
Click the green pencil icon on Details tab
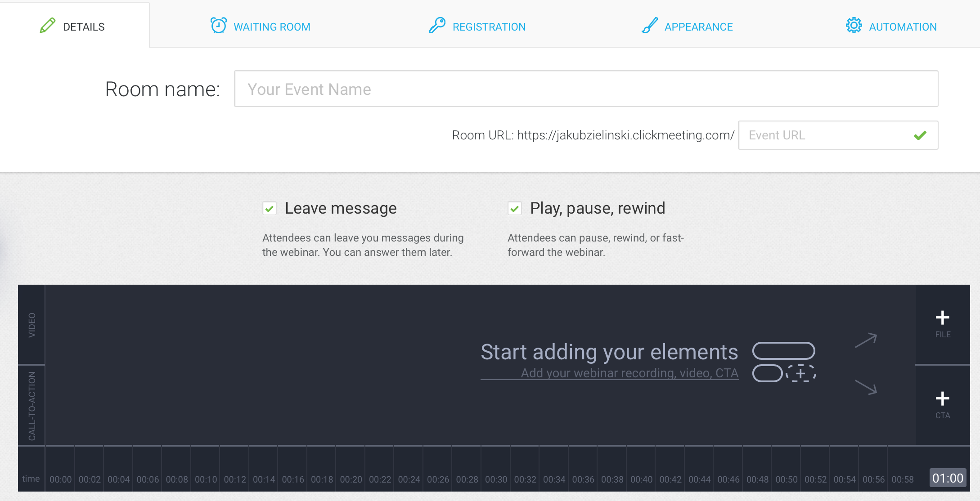[47, 26]
